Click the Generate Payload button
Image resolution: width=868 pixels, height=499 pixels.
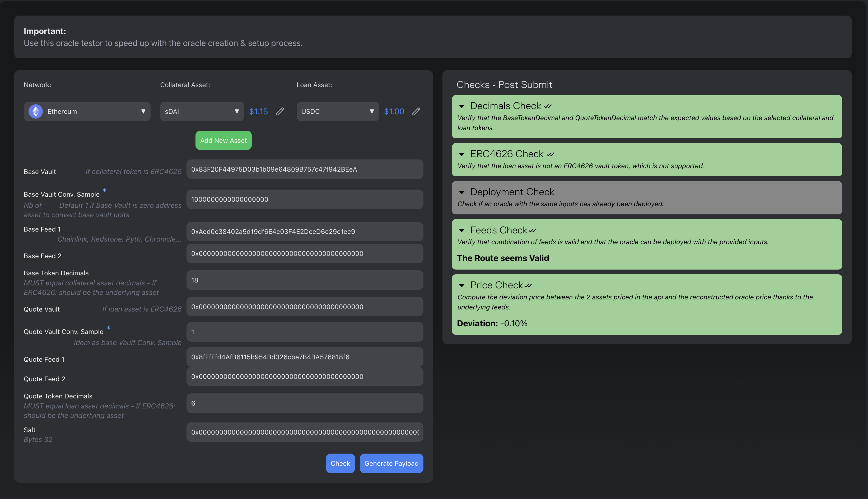[391, 463]
